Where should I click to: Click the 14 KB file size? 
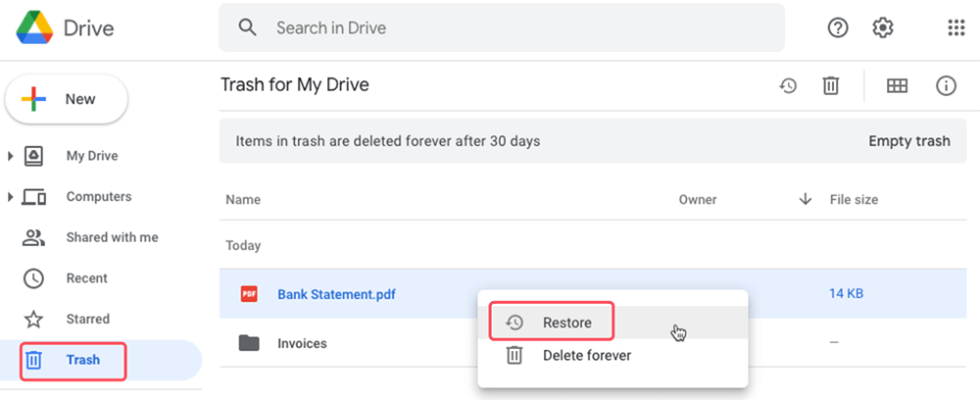847,293
